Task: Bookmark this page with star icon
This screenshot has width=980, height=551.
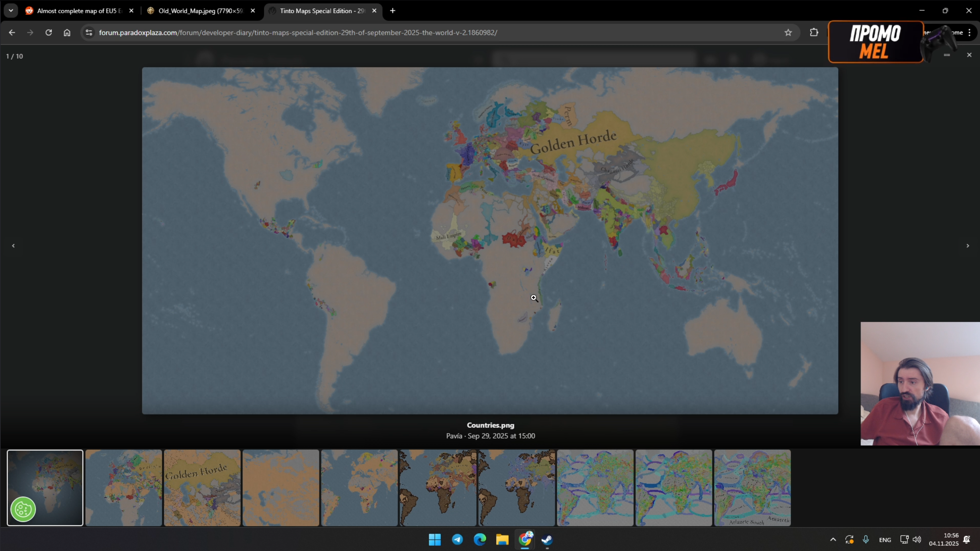Action: [x=788, y=32]
